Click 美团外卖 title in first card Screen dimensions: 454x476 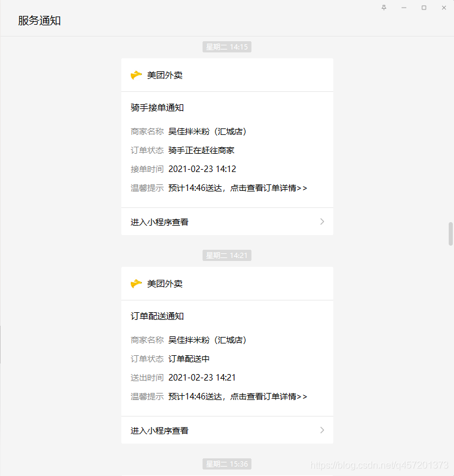[165, 75]
